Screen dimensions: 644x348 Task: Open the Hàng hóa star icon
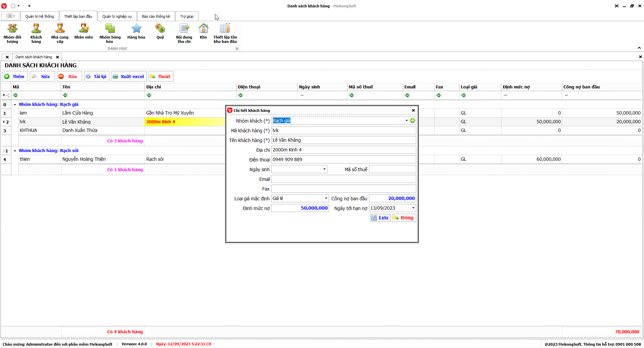136,32
